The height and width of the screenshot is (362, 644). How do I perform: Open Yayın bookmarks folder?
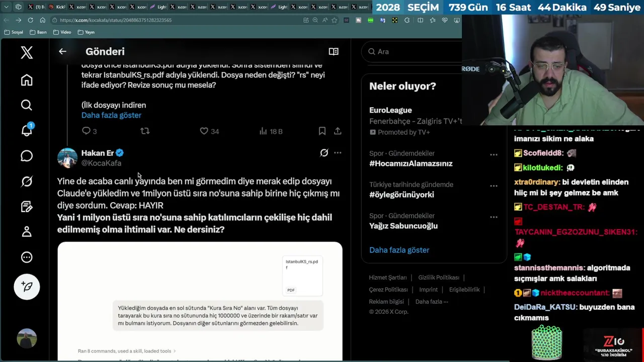click(86, 32)
